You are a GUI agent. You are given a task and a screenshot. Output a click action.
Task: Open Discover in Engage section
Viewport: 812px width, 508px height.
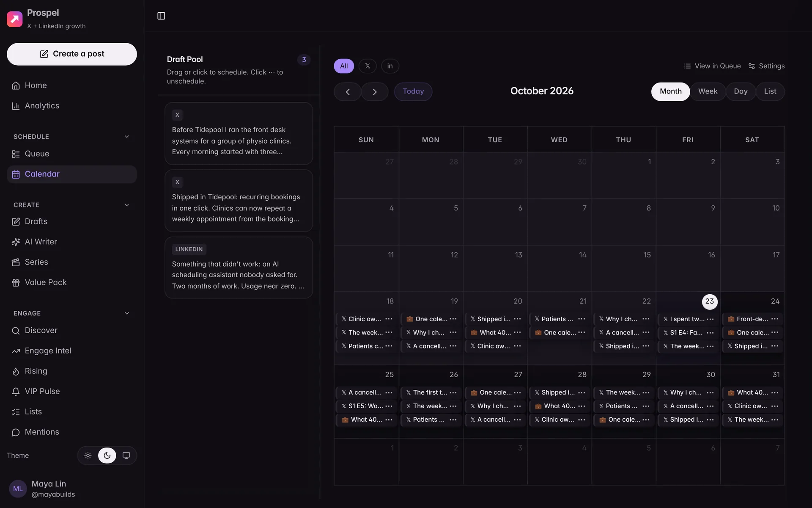[72, 330]
